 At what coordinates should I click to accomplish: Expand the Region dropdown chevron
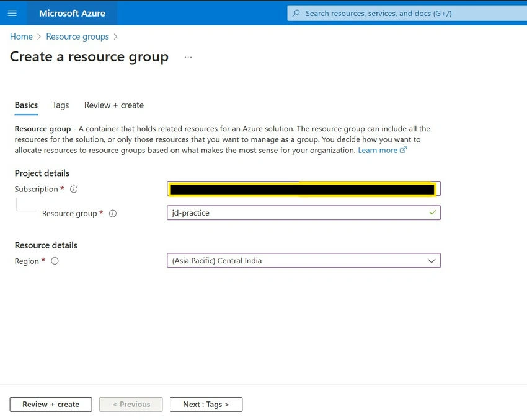pos(432,261)
